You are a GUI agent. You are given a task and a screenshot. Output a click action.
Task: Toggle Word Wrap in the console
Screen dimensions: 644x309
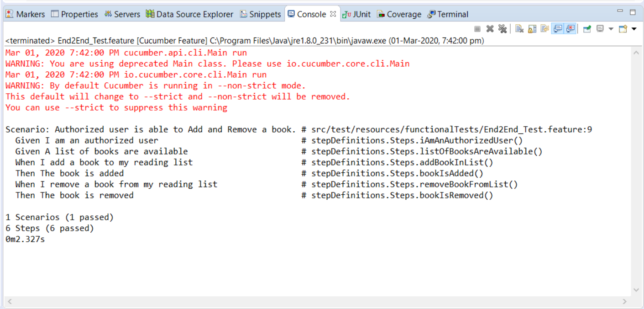tap(545, 29)
